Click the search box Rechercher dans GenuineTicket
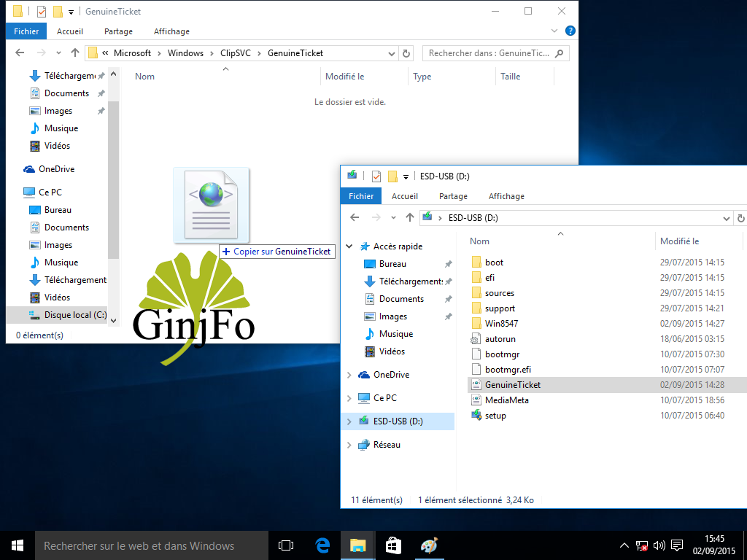747x560 pixels. 495,53
